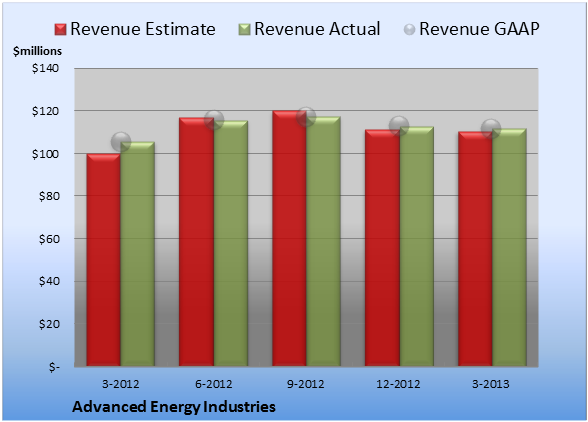Click the 'Advanced Energy Industries' chart title
Screen dimensions: 588x422
pyautogui.click(x=174, y=407)
